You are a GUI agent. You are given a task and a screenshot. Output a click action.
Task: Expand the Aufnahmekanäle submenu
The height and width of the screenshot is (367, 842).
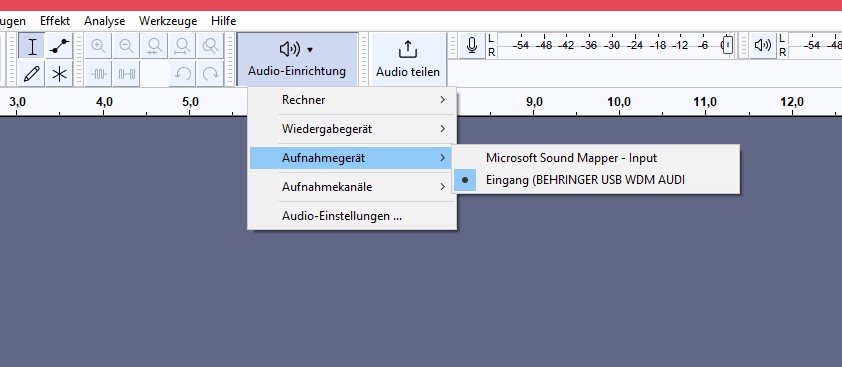(352, 187)
